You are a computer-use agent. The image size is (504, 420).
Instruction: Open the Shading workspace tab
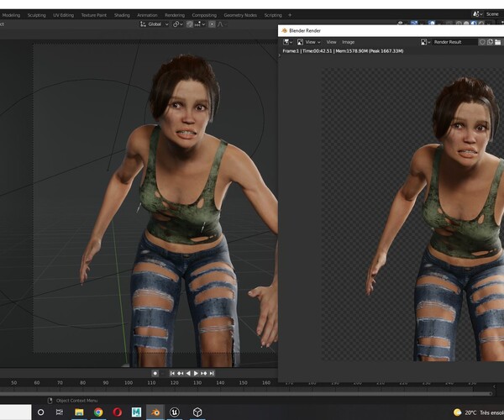tap(122, 15)
